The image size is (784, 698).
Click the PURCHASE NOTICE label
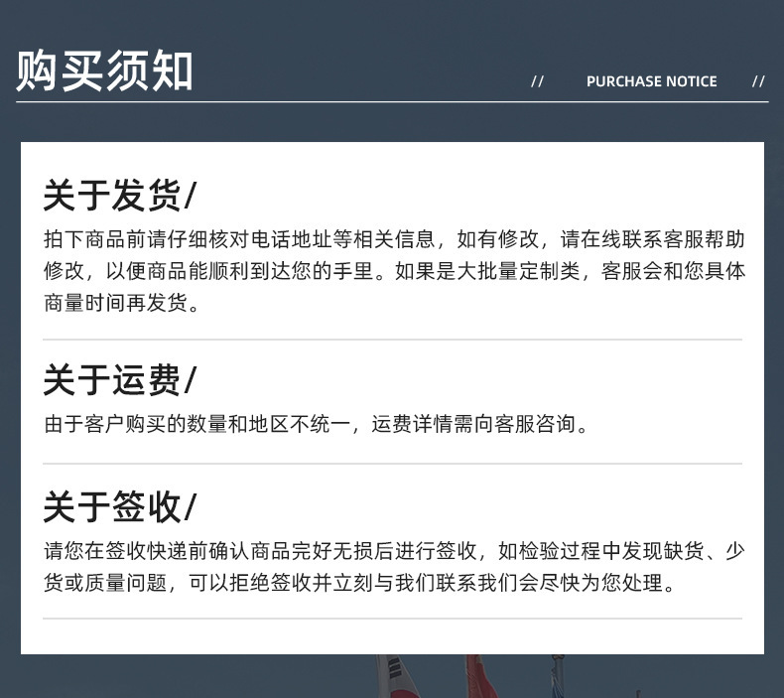click(651, 81)
